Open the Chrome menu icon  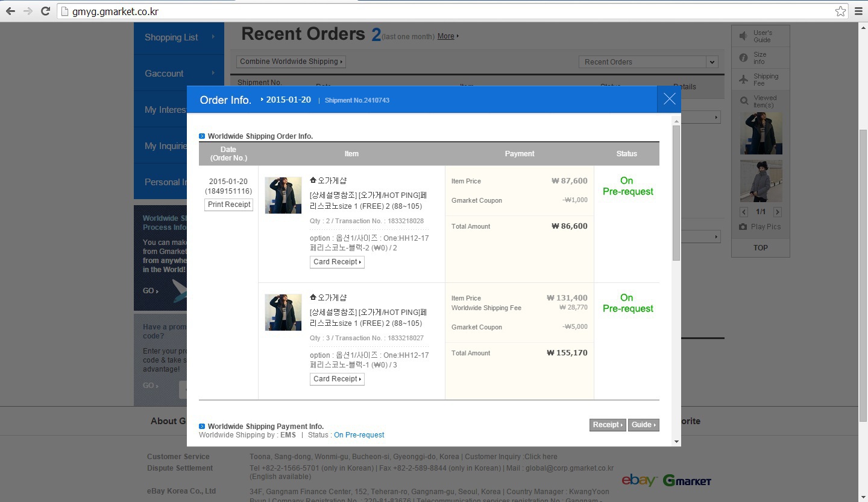point(858,11)
